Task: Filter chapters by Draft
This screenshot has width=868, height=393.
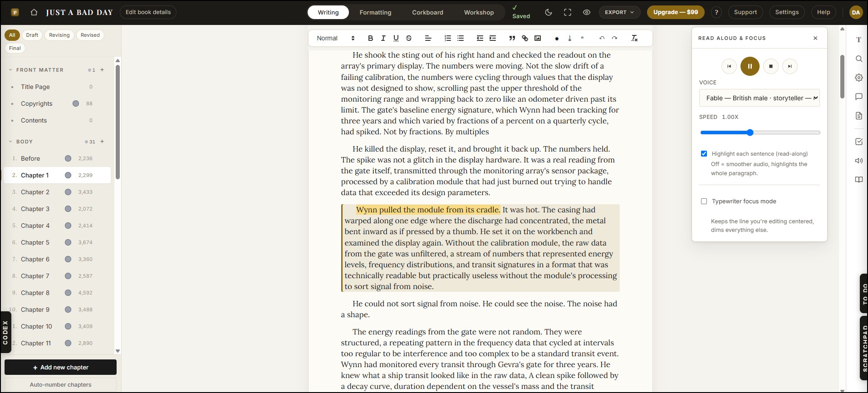Action: [x=32, y=35]
